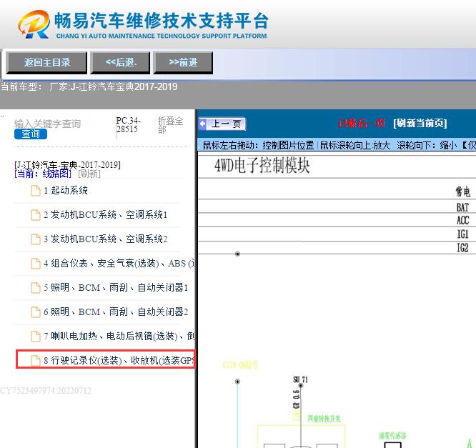Focus the 输入关键字查询 search field

tap(47, 124)
